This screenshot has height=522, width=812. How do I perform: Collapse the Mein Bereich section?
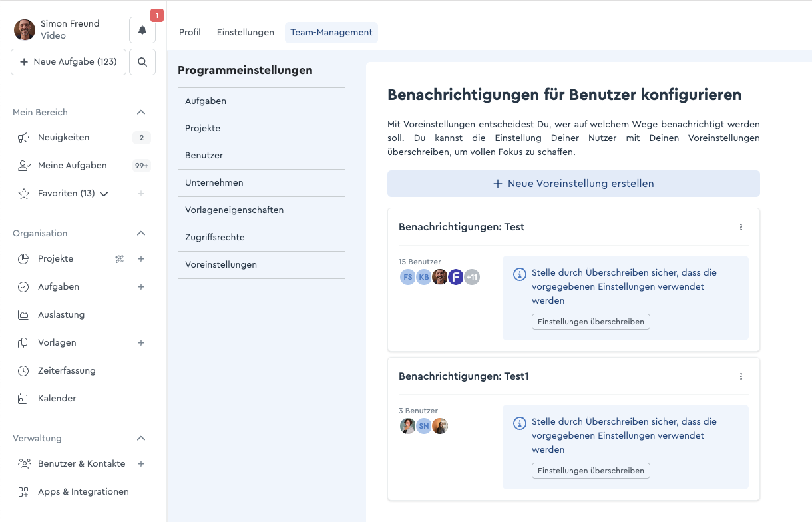pyautogui.click(x=141, y=113)
